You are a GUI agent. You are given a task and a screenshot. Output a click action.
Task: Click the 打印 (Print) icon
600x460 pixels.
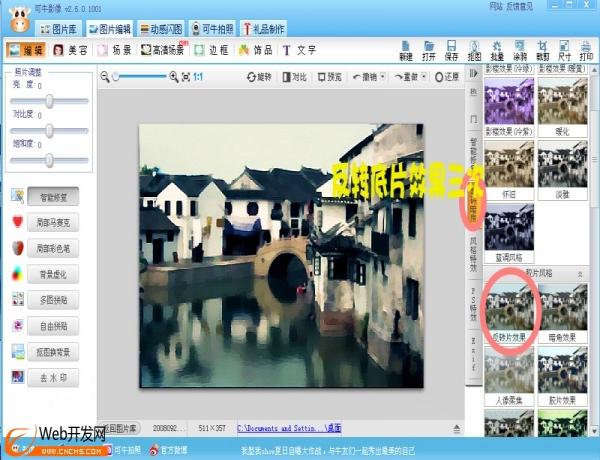coord(587,49)
